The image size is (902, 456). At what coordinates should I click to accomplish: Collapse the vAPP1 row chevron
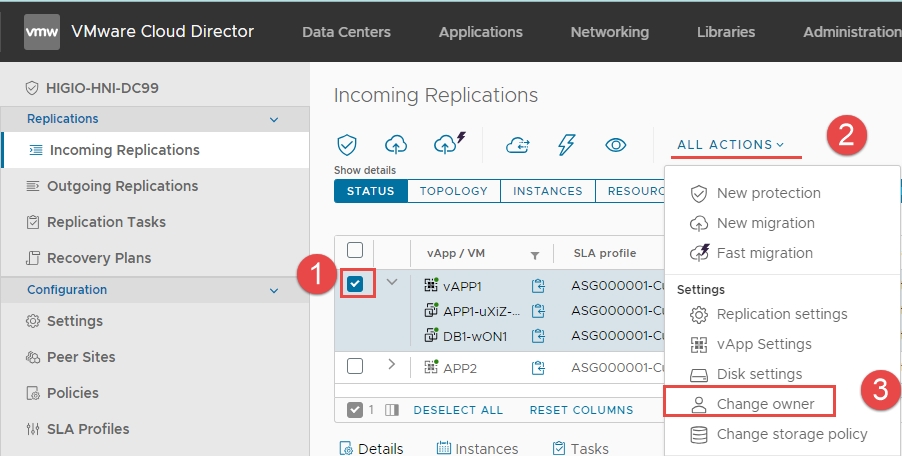pos(392,283)
